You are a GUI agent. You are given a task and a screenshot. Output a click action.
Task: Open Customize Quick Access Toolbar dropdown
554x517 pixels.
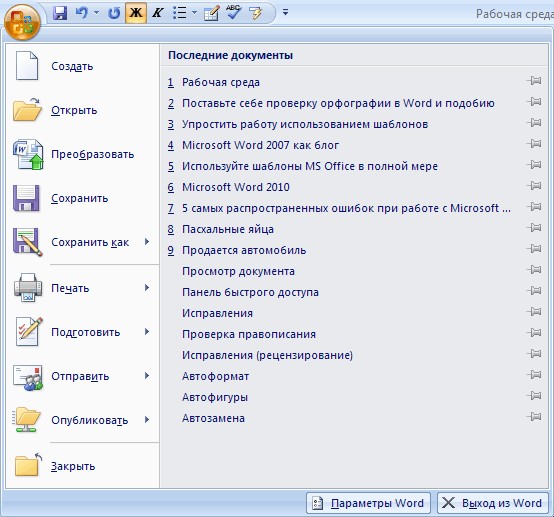point(285,13)
